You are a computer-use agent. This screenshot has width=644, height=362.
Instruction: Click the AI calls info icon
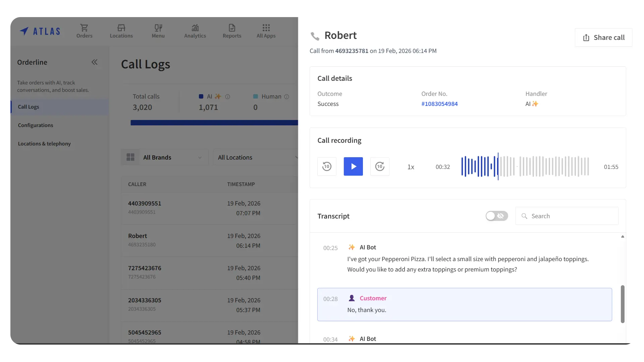click(x=227, y=97)
